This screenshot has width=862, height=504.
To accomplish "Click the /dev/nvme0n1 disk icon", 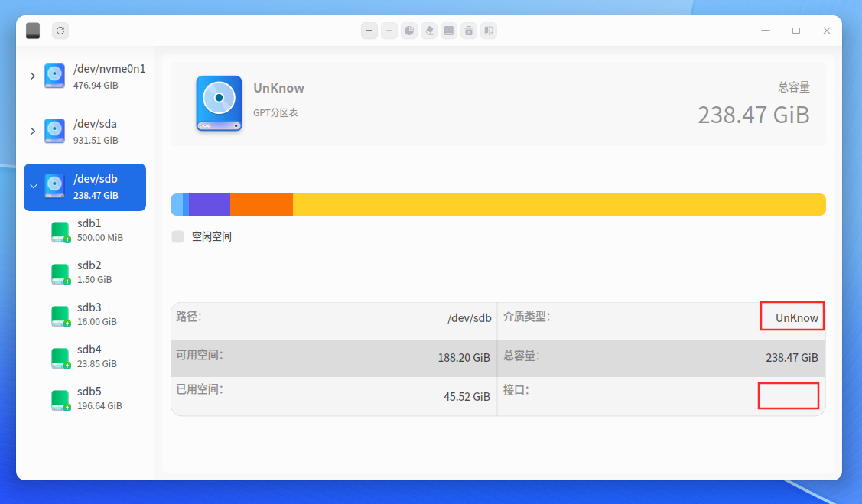I will [54, 76].
